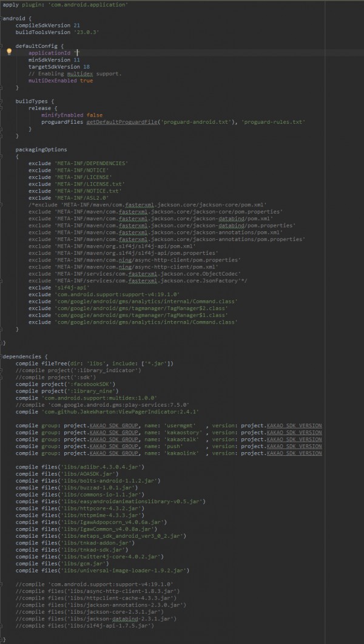
Task: Click the jackson.core.ObjectCodec exclude line
Action: point(135,274)
